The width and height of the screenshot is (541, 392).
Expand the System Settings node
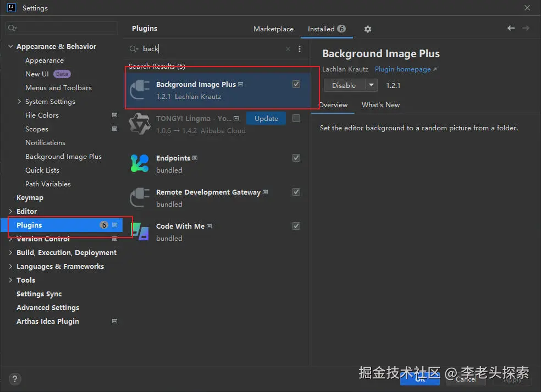click(x=19, y=102)
